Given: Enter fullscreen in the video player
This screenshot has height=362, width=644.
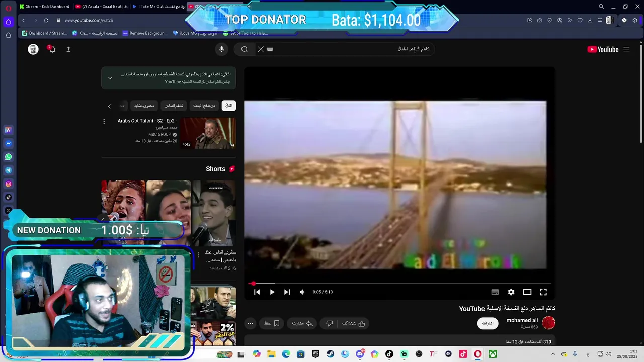Looking at the screenshot, I should tap(543, 292).
